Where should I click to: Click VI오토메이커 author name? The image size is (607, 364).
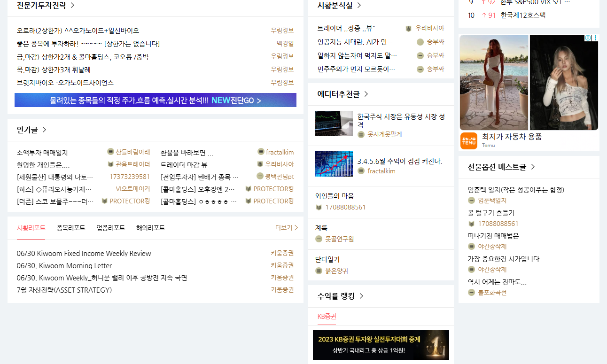(133, 189)
